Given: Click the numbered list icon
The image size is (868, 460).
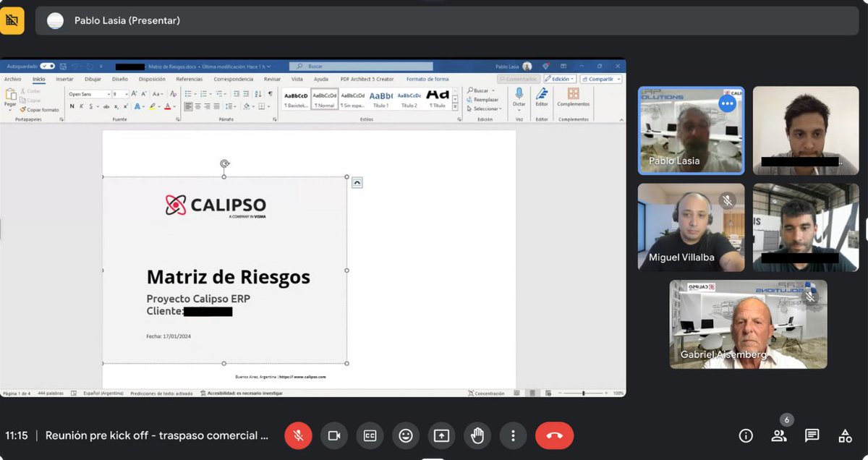Looking at the screenshot, I should coord(203,94).
